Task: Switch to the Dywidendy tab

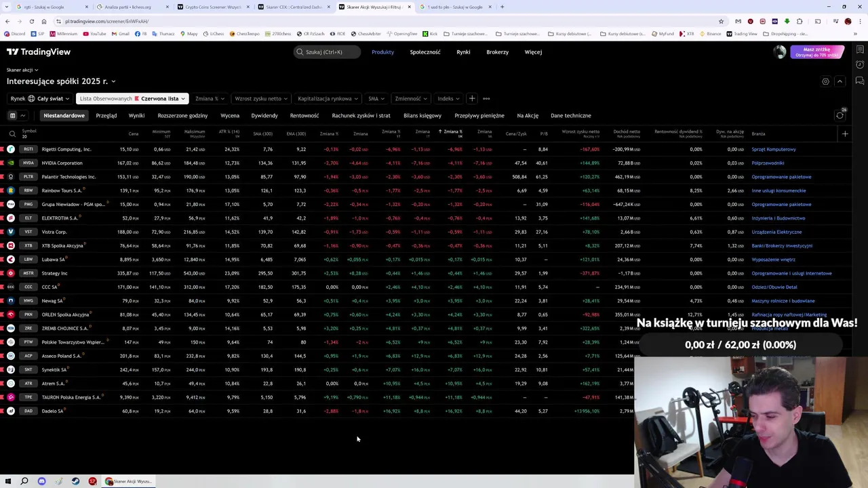Action: tap(264, 115)
